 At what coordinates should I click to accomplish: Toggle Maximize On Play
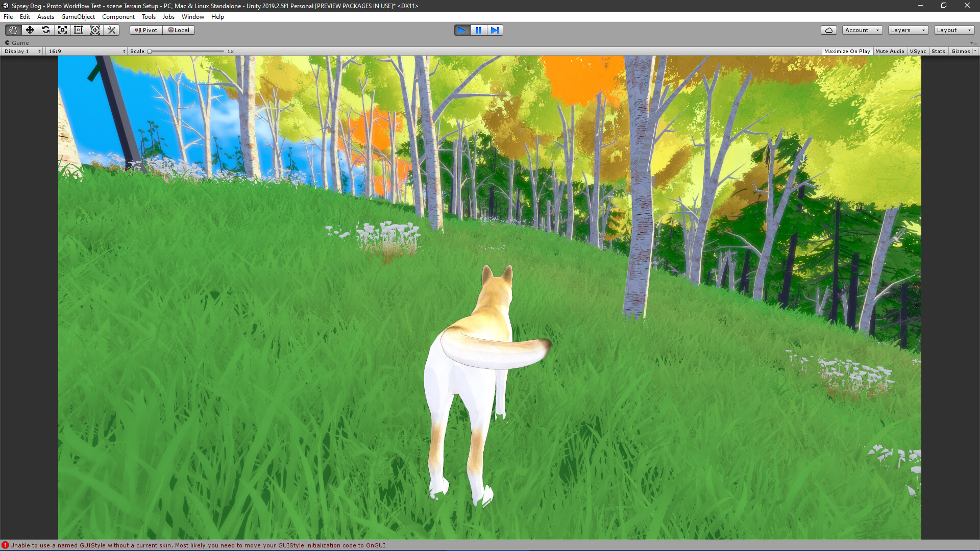847,52
